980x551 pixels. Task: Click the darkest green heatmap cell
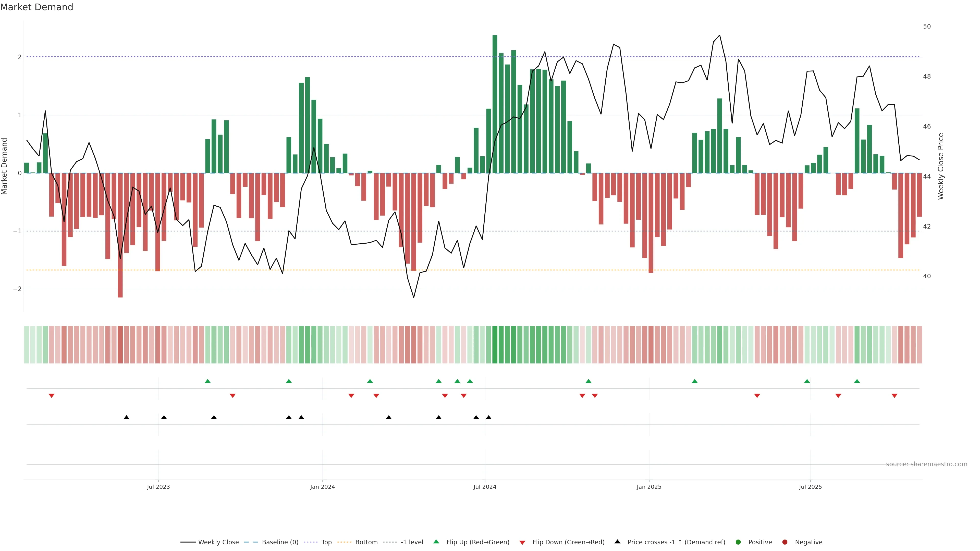pyautogui.click(x=495, y=345)
